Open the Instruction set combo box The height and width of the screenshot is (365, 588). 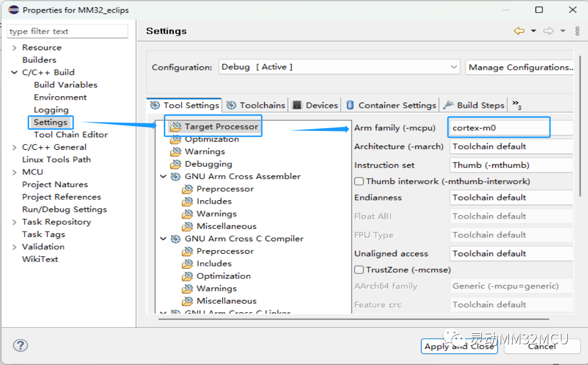pos(511,165)
